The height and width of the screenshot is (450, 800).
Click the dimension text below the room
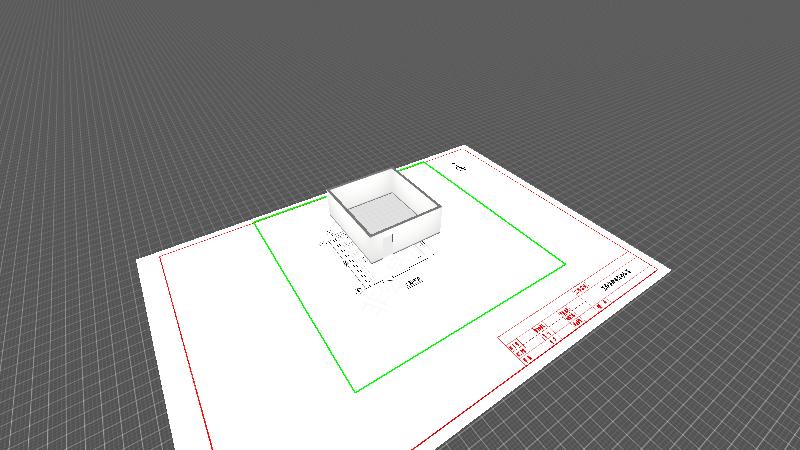coord(413,284)
